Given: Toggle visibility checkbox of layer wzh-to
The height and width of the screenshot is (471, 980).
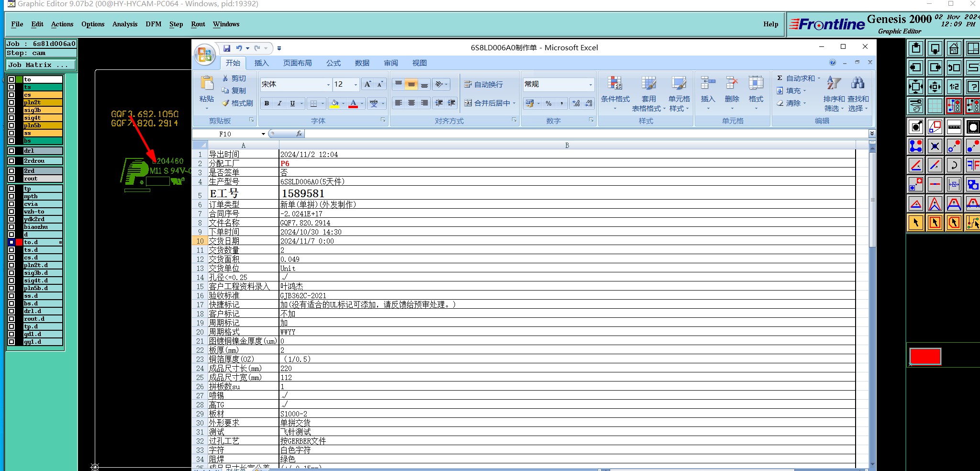Looking at the screenshot, I should (11, 212).
